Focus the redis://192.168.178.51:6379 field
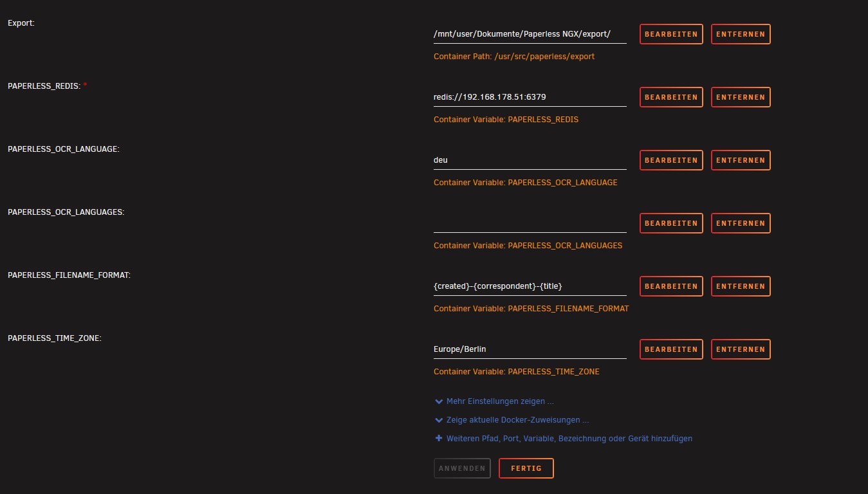868x494 pixels. pyautogui.click(x=530, y=97)
